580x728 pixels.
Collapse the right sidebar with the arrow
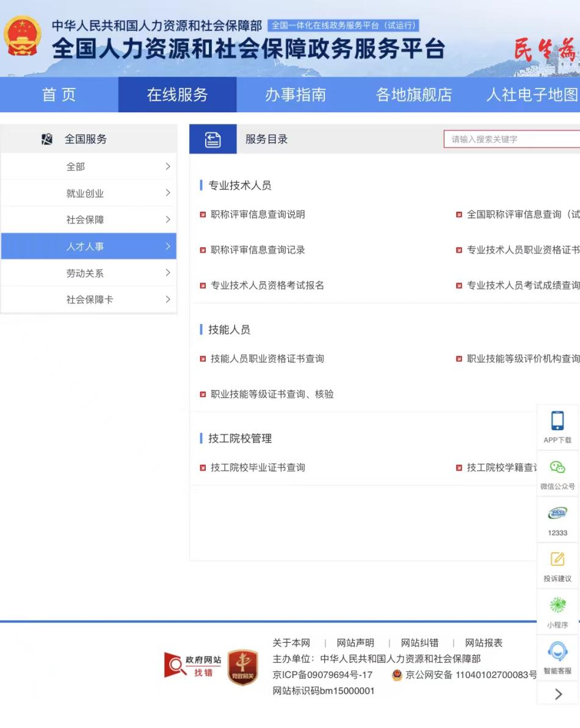[557, 693]
